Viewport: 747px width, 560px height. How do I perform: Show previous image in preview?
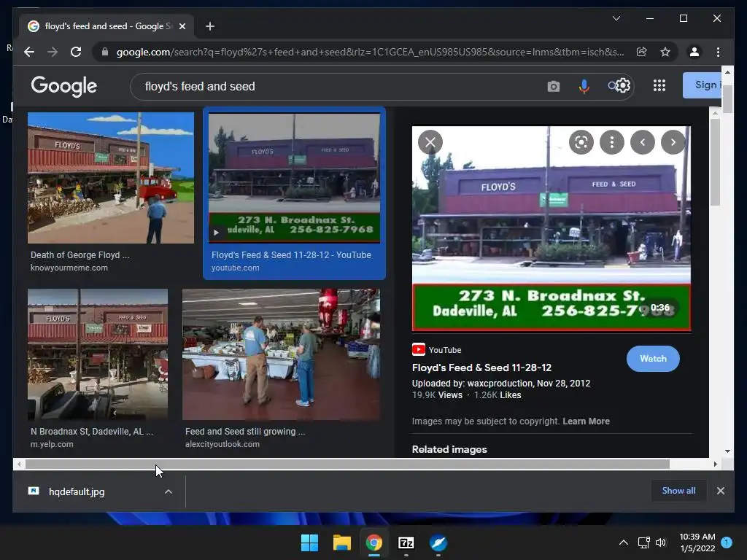(x=643, y=142)
